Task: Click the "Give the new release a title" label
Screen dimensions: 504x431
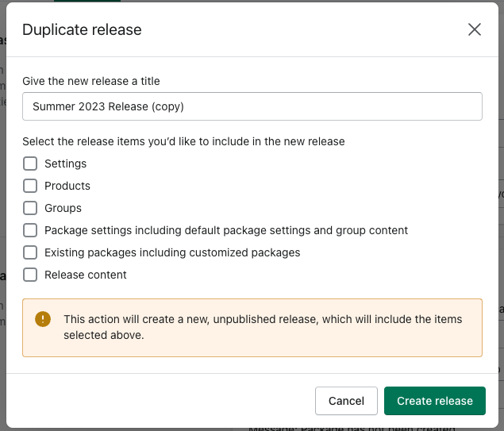Action: pyautogui.click(x=102, y=81)
